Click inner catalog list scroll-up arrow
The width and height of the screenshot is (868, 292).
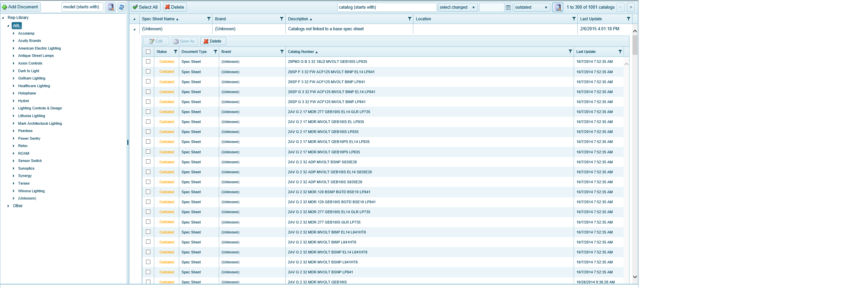(x=627, y=64)
